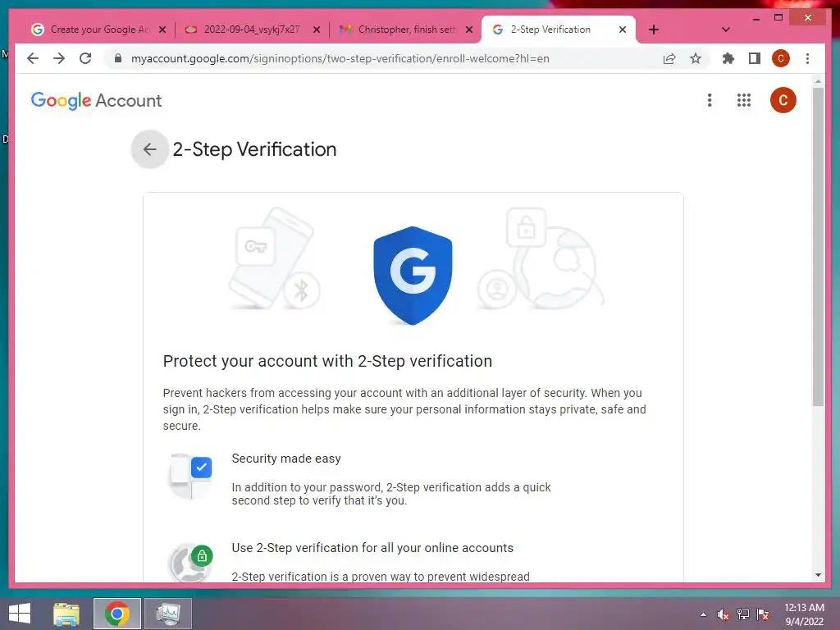Viewport: 840px width, 630px height.
Task: Go back using the browser back arrow
Action: click(33, 58)
